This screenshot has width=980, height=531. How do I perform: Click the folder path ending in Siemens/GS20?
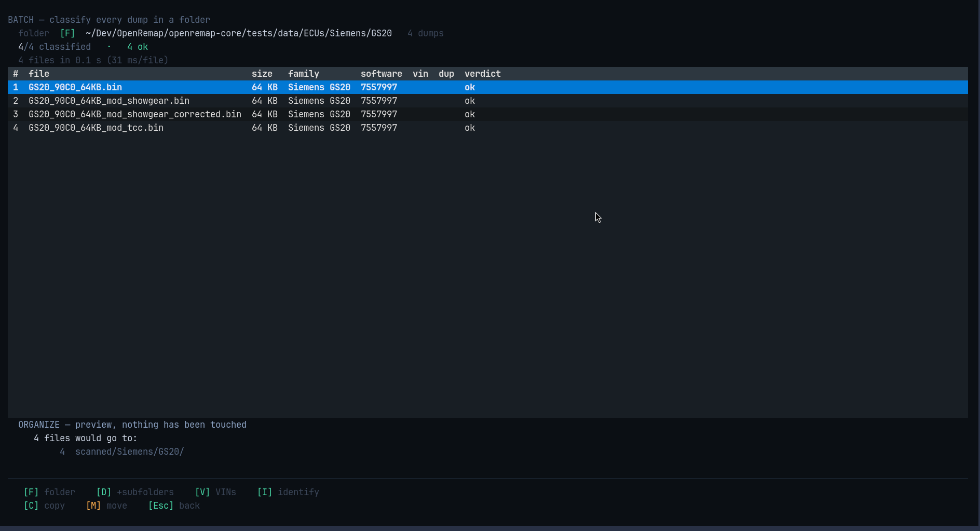click(x=239, y=33)
